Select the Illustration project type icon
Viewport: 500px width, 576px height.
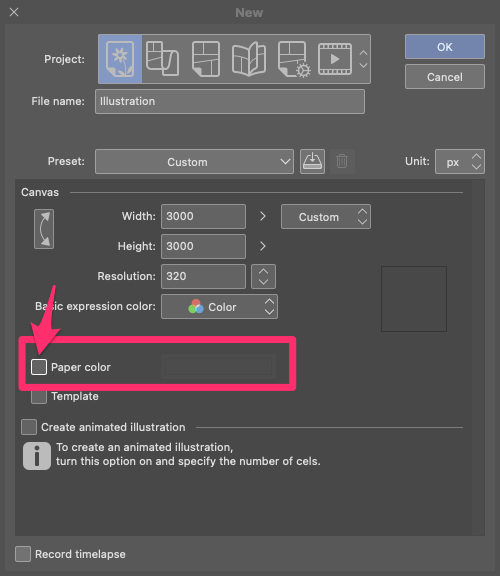click(120, 59)
